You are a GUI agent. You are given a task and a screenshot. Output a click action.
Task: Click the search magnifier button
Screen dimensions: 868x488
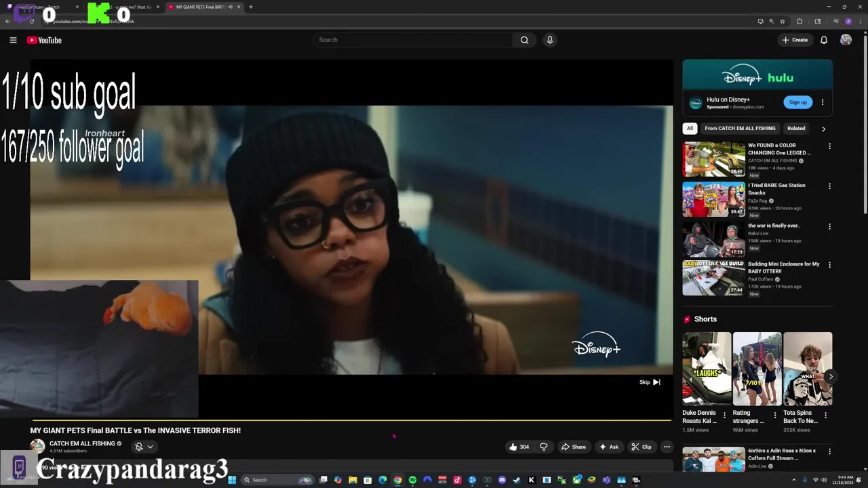click(524, 40)
